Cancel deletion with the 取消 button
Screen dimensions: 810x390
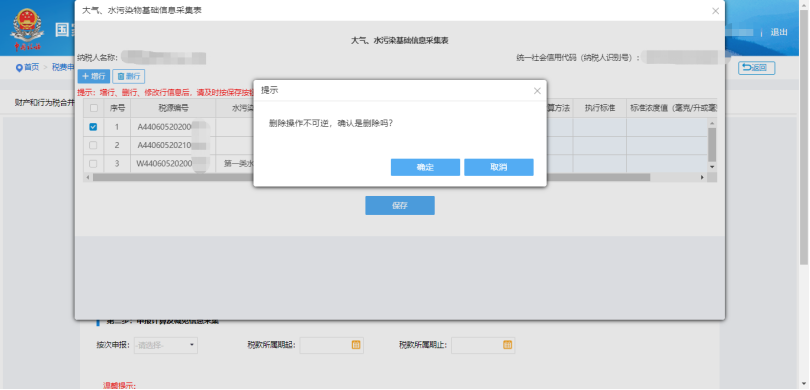tap(499, 167)
